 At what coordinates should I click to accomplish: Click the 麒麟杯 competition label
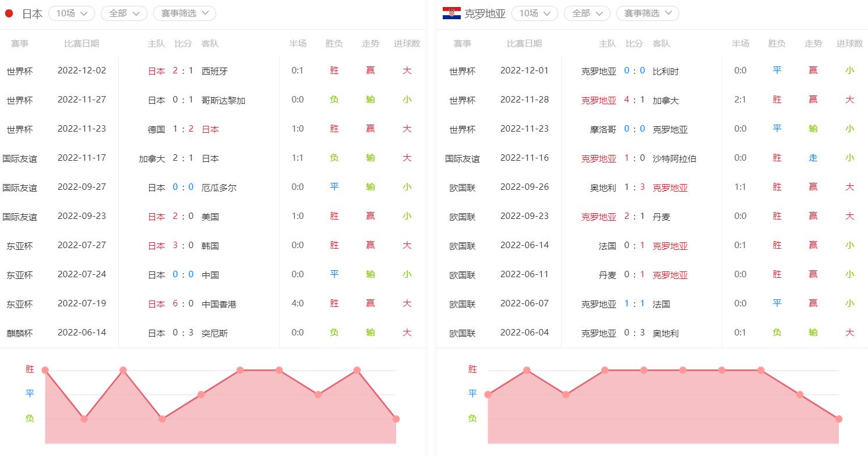(x=20, y=333)
